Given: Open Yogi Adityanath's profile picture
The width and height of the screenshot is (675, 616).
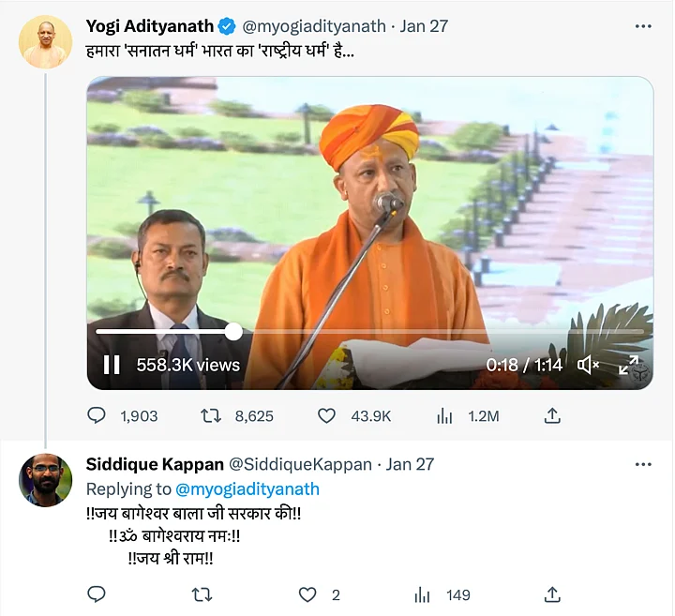Looking at the screenshot, I should (x=45, y=42).
